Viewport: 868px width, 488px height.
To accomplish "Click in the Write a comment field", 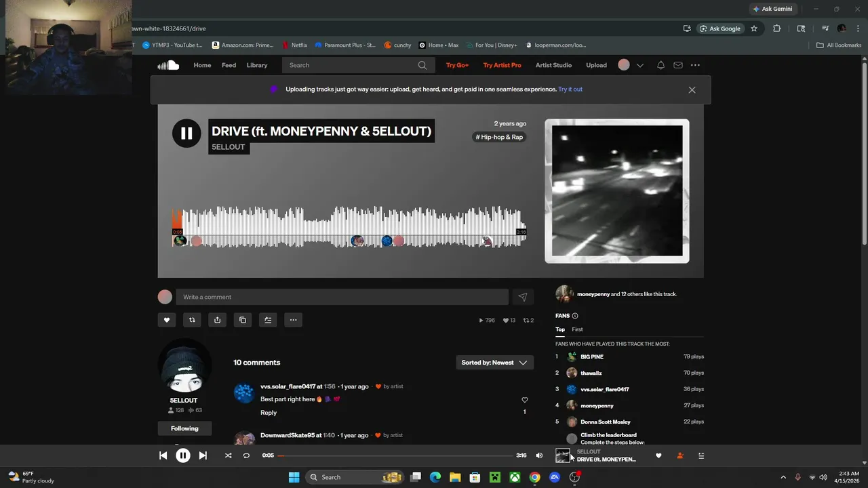I will 342,297.
